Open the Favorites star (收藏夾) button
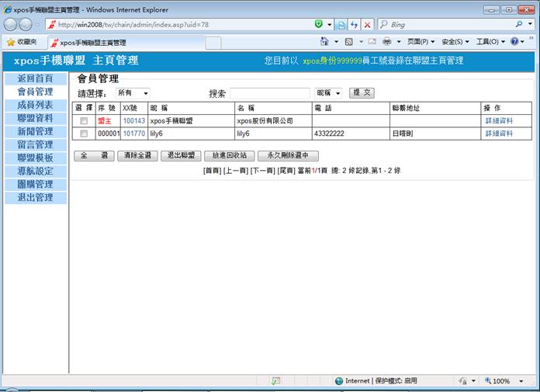540x392 pixels. click(22, 42)
